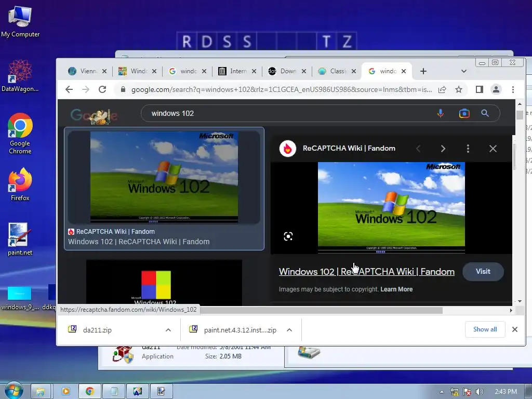Close the image preview panel

[x=493, y=149]
